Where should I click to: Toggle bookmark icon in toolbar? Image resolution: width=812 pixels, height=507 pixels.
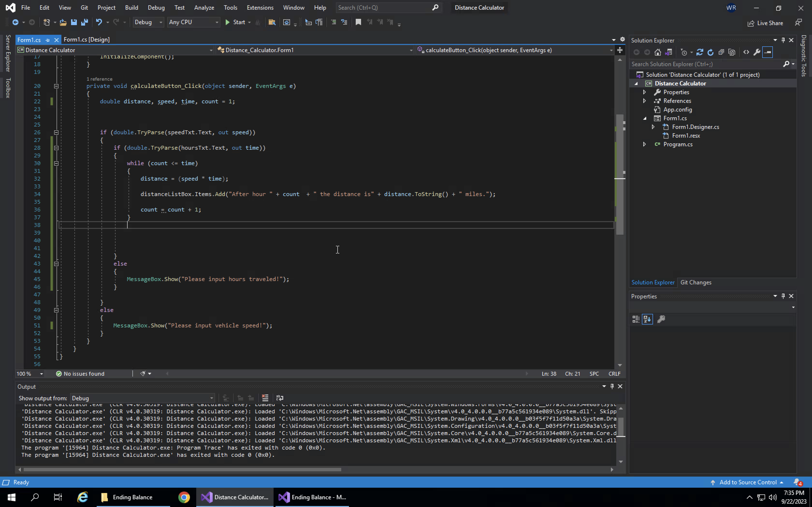[358, 22]
